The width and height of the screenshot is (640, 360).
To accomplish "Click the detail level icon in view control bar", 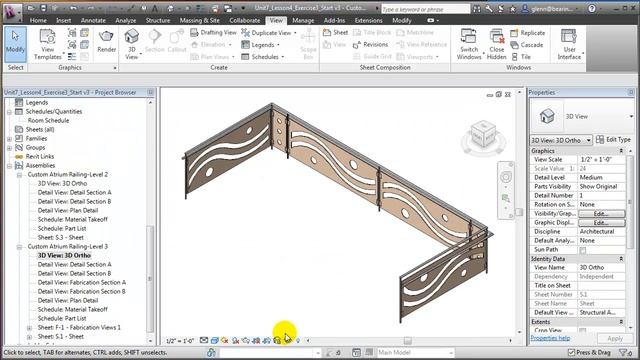I will point(204,340).
